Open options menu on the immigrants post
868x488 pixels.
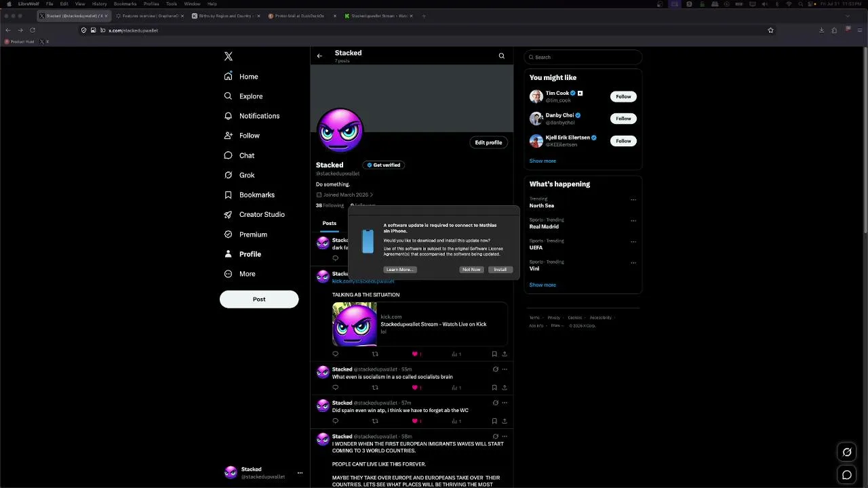tap(505, 436)
